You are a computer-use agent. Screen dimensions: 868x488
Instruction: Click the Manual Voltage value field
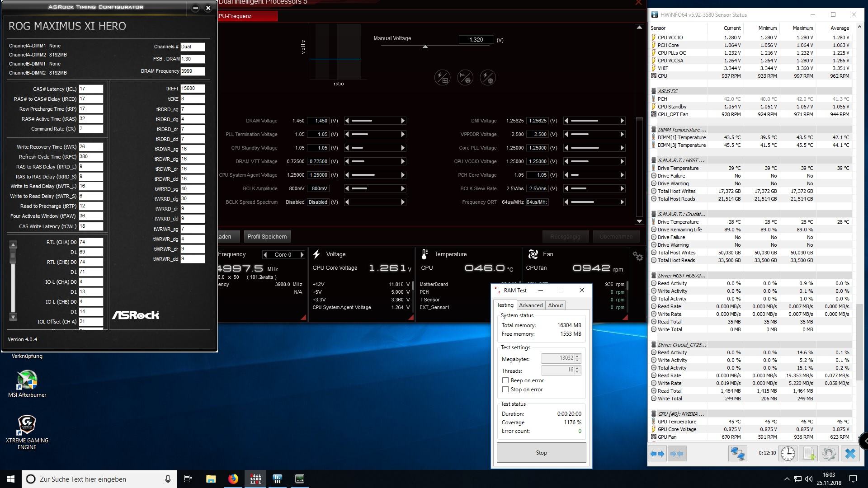click(x=476, y=40)
